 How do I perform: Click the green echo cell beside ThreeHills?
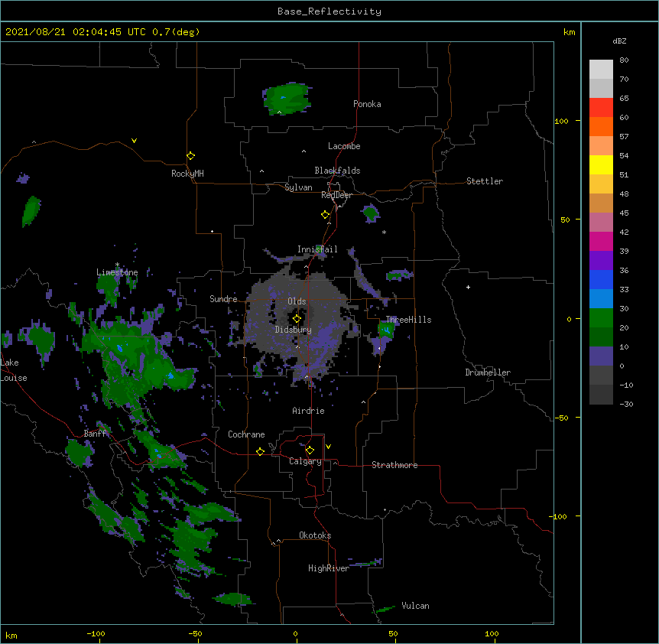coord(386,330)
